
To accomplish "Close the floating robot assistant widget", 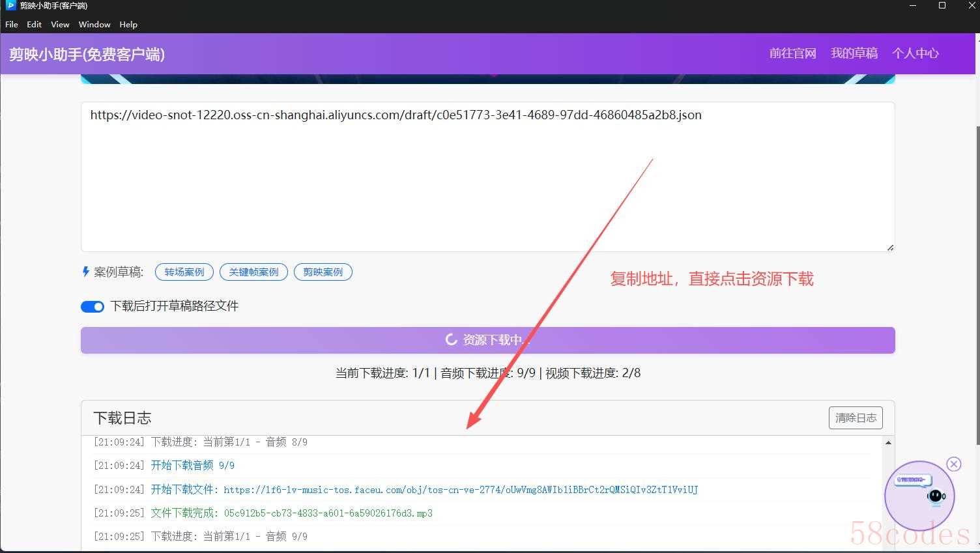I will 954,464.
